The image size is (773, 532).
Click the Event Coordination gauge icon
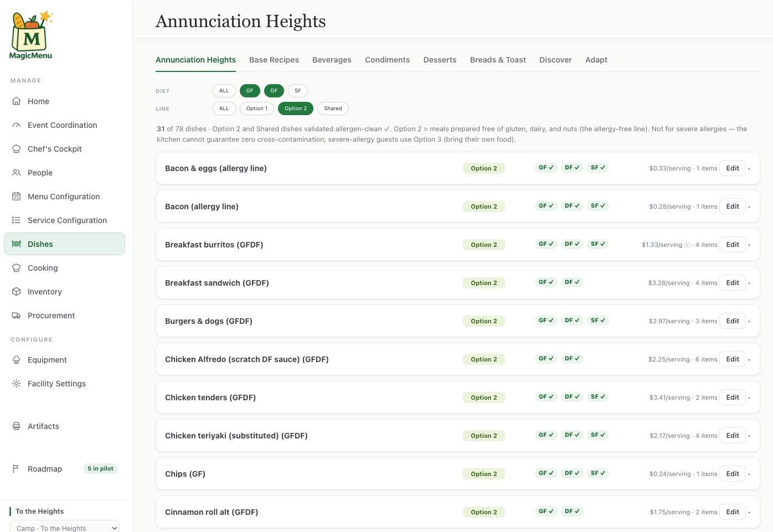[x=17, y=125]
